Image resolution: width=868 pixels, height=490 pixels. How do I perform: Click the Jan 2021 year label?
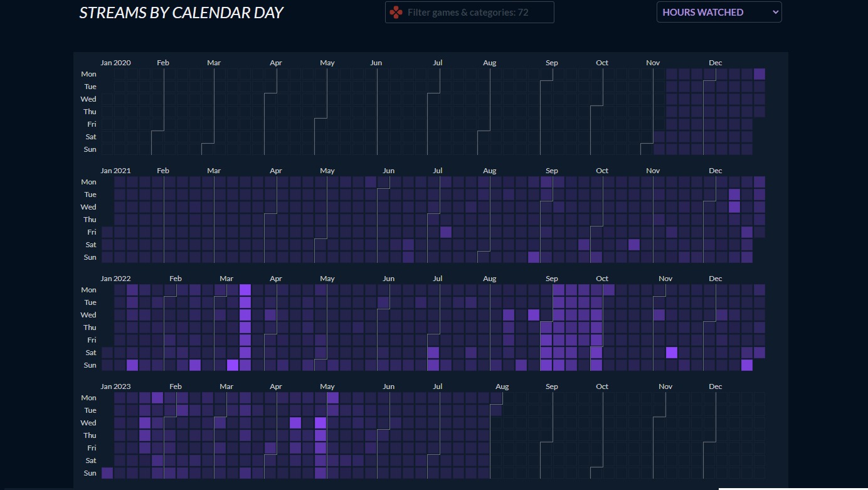[115, 171]
